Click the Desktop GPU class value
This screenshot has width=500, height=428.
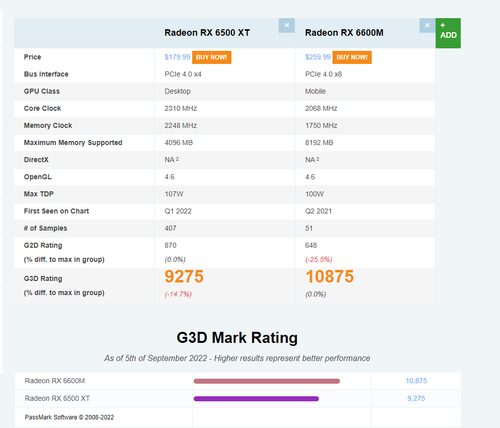178,91
